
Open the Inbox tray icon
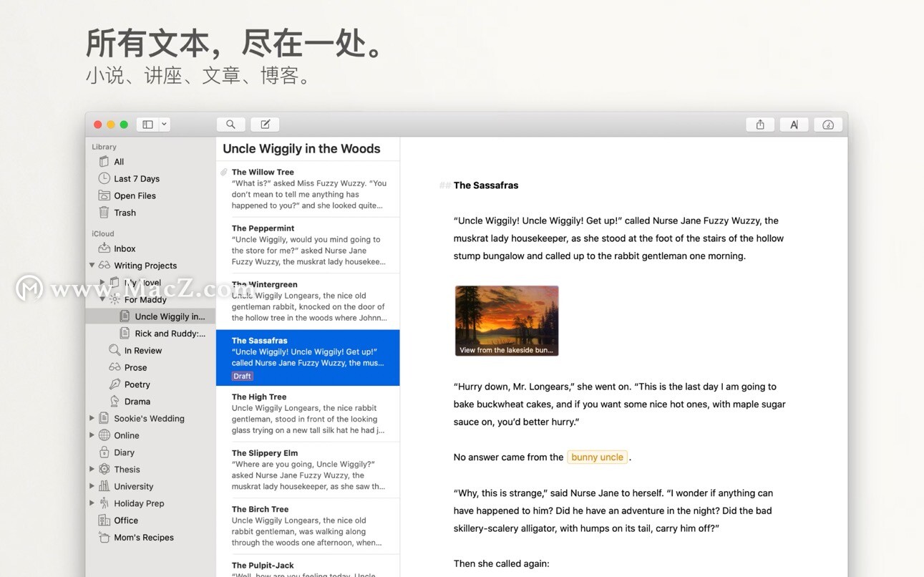[104, 248]
